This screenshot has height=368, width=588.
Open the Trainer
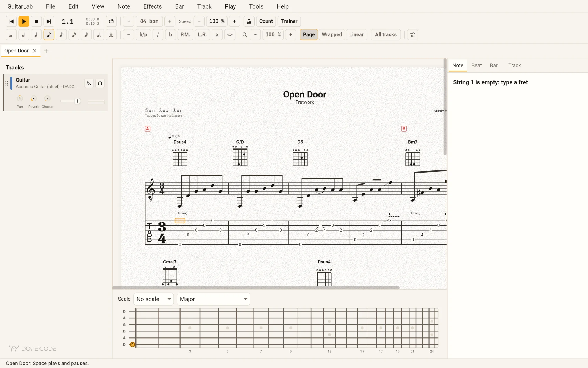coord(289,21)
